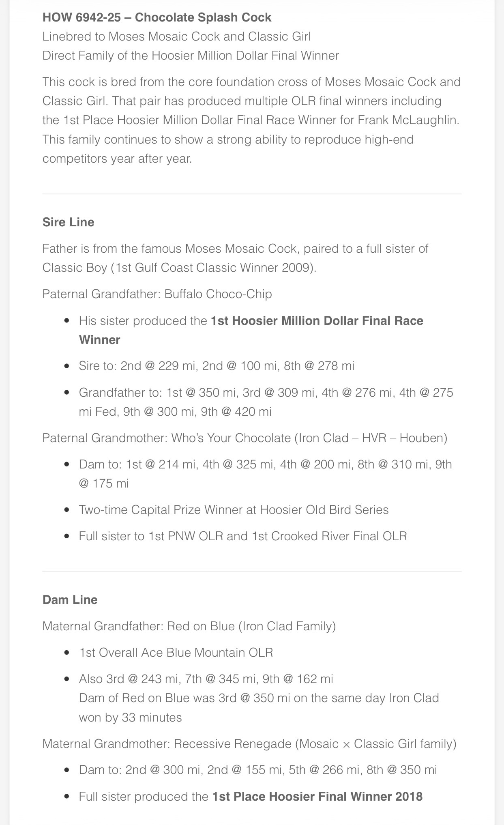
Task: Click the Linebred to Moses Mosaic Cock subtitle
Action: (176, 37)
